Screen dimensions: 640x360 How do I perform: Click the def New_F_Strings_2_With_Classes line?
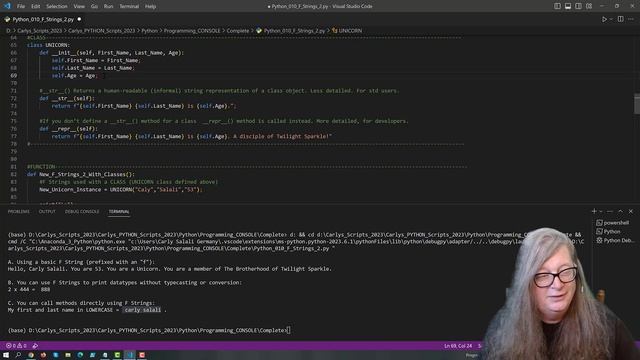click(81, 174)
